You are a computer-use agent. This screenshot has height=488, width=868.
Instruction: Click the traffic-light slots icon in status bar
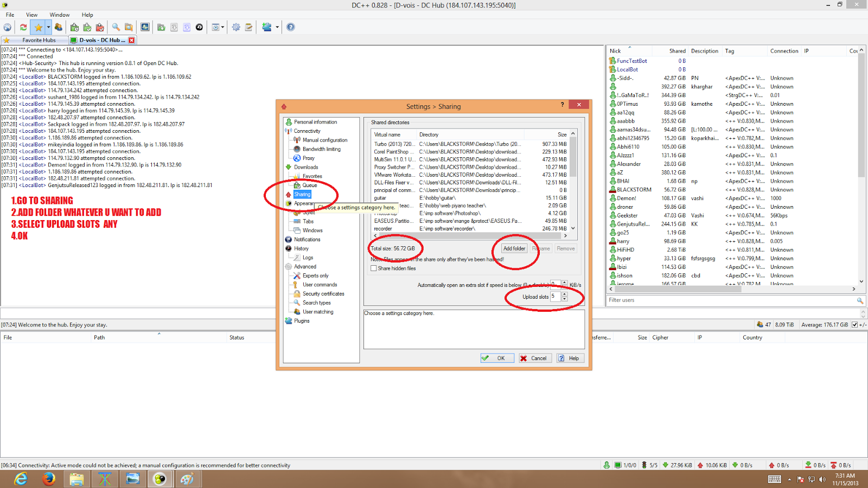[644, 465]
